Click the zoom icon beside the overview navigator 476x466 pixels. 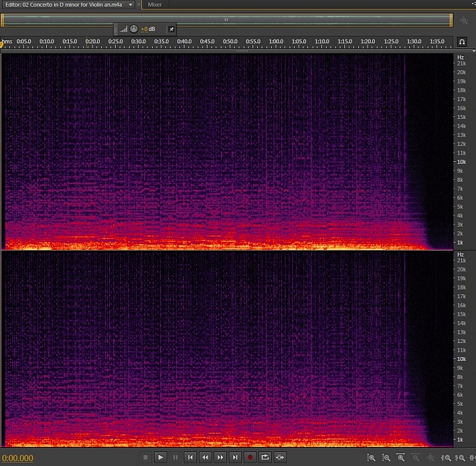point(463,20)
